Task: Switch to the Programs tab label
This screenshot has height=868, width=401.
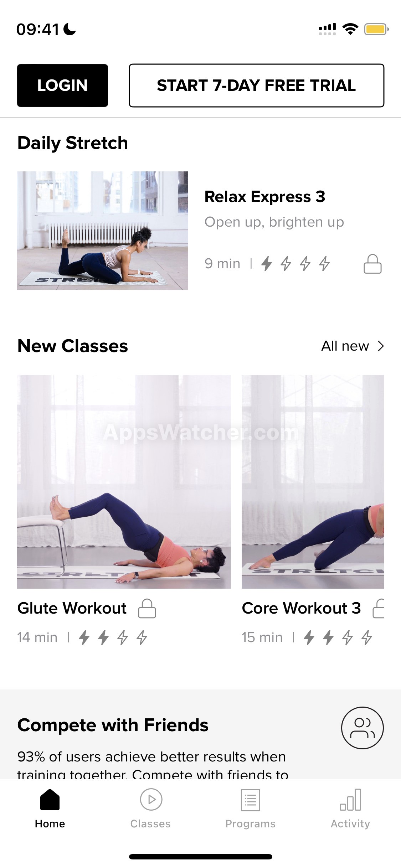Action: point(251,824)
